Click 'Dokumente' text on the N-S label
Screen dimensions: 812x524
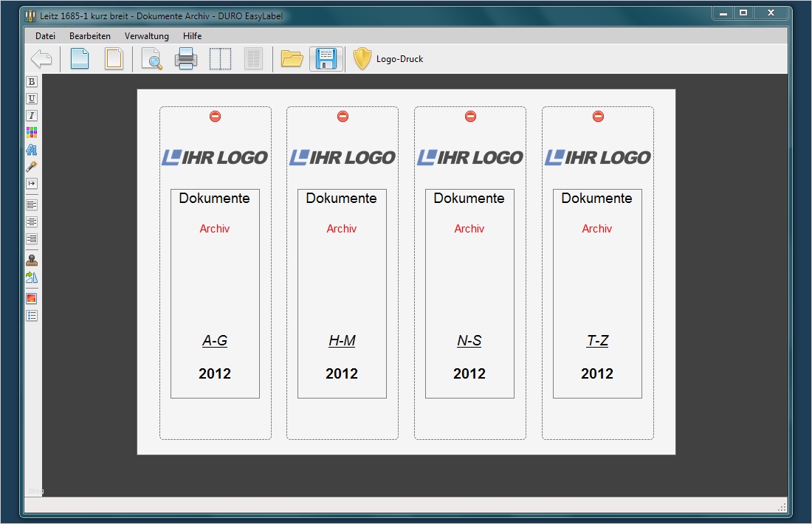click(469, 199)
